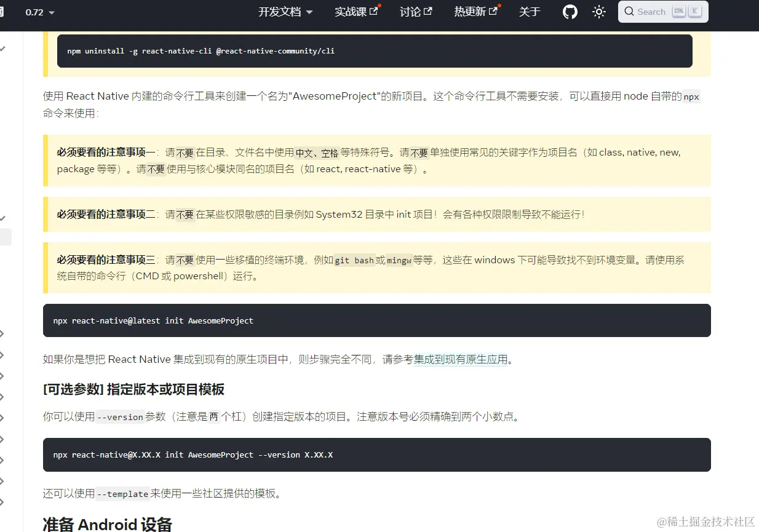Open the 热更新 external link

475,12
